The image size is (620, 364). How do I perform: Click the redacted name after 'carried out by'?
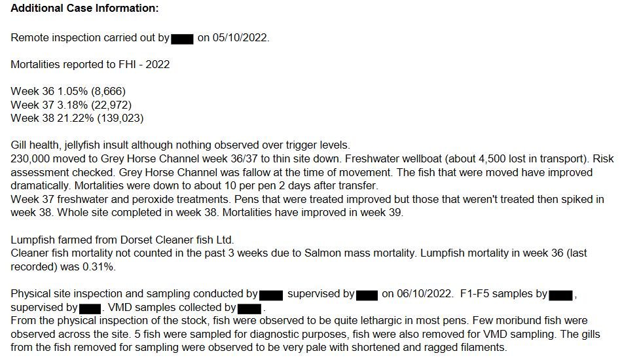(x=182, y=39)
